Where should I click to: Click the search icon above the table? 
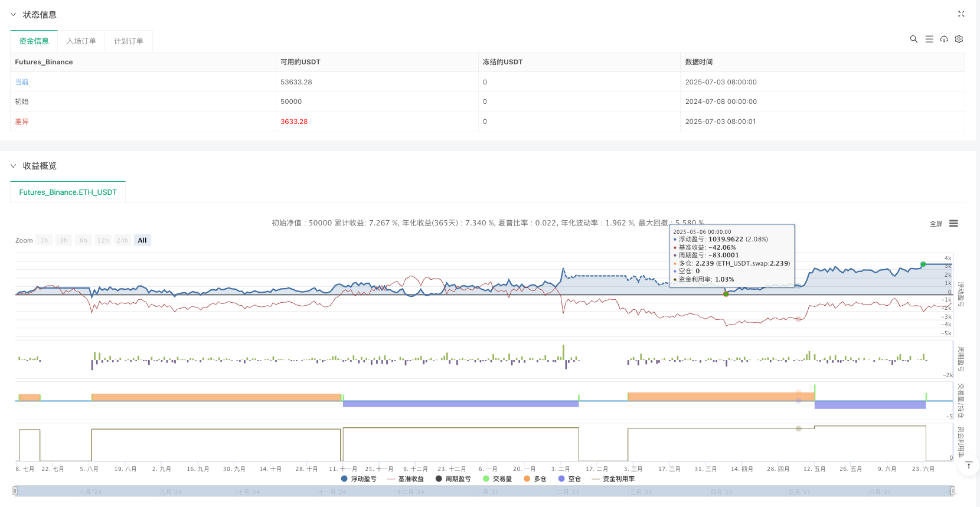[x=913, y=39]
